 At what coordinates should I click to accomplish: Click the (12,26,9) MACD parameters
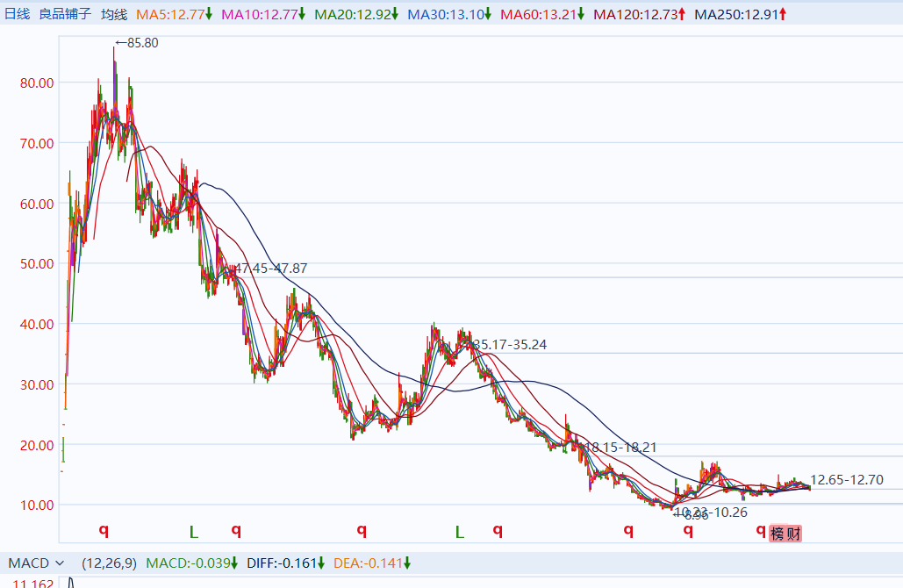click(110, 563)
